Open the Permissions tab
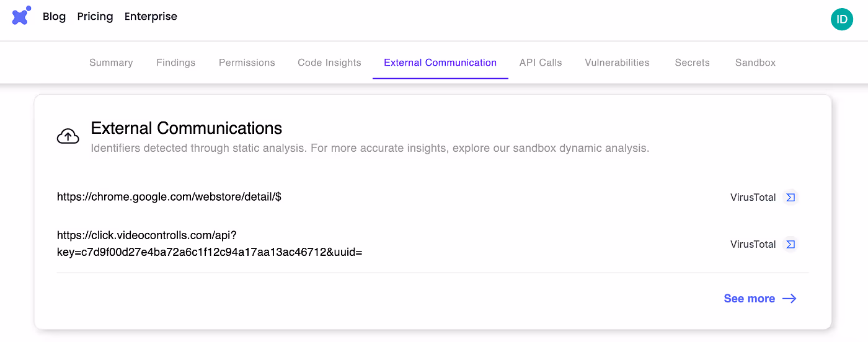Viewport: 868px width, 342px height. click(247, 63)
